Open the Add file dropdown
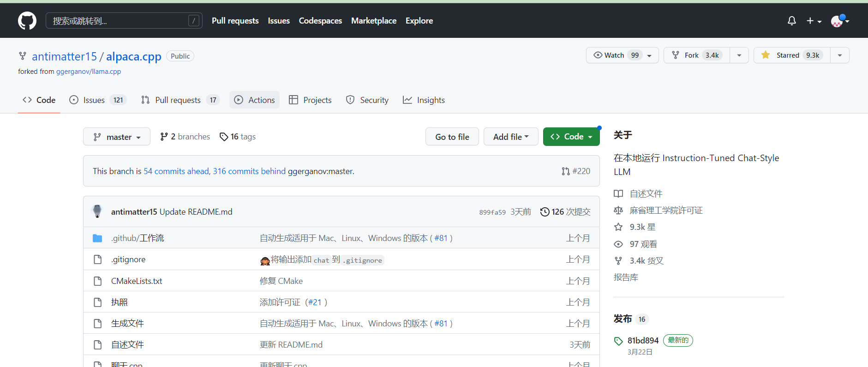This screenshot has width=868, height=367. coord(511,137)
